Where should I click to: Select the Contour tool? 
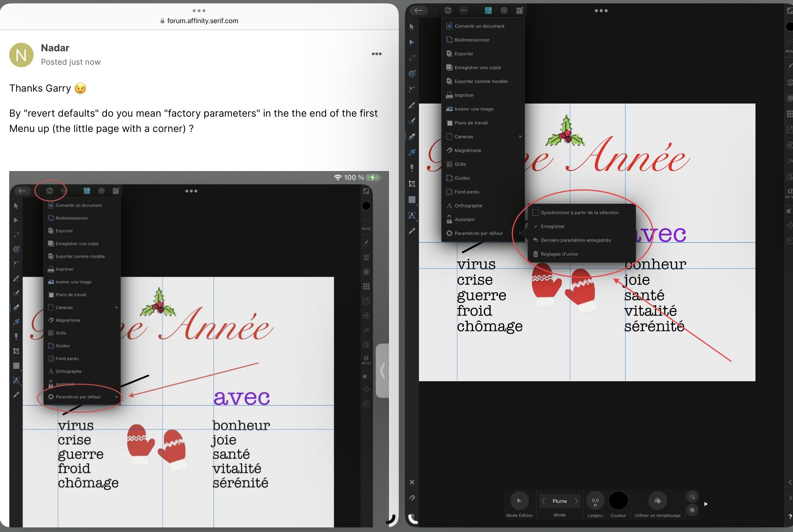pyautogui.click(x=412, y=74)
